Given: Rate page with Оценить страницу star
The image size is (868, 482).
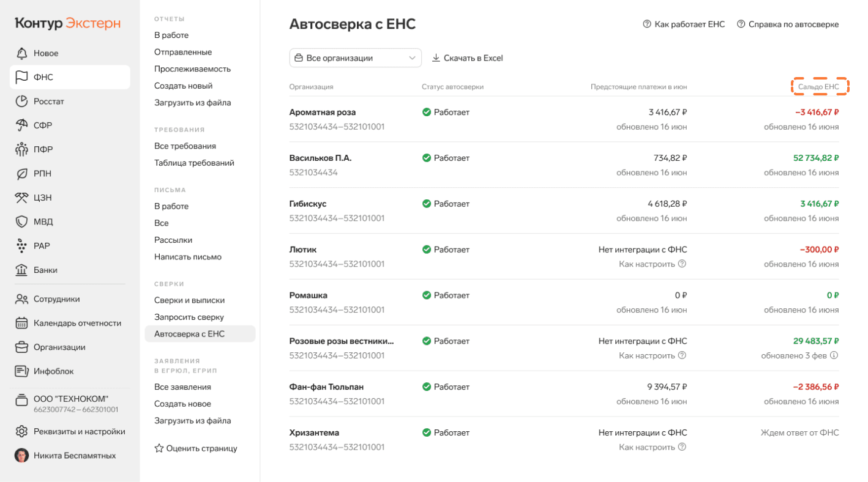Looking at the screenshot, I should (196, 448).
